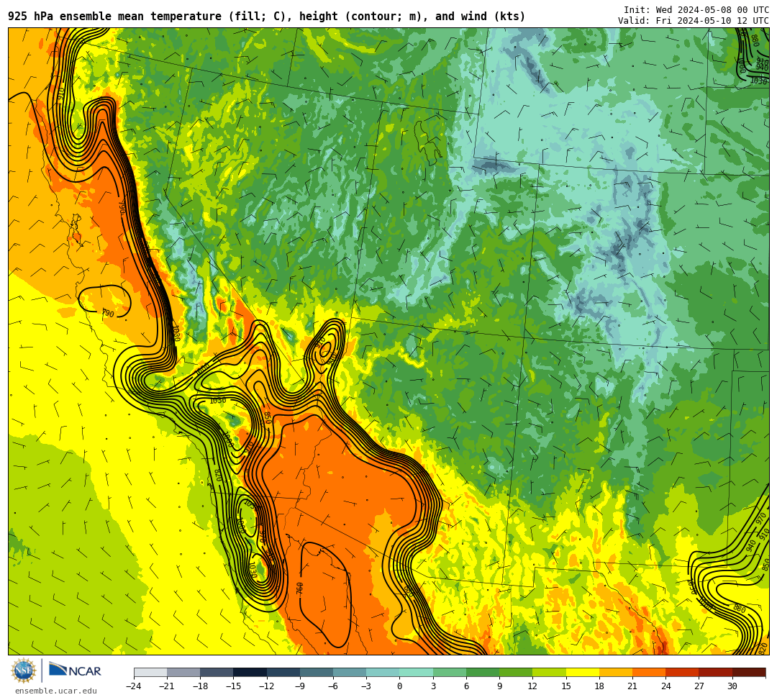Image resolution: width=777 pixels, height=700 pixels.
Task: Pick the colorbar swatch between -21 and -18
Action: (x=183, y=672)
